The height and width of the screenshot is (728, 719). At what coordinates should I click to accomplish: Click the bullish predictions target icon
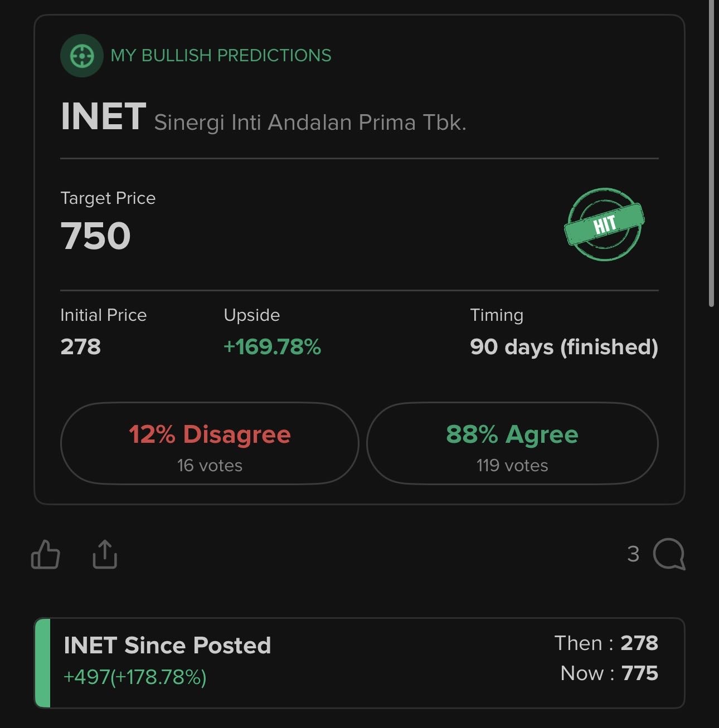[x=81, y=56]
